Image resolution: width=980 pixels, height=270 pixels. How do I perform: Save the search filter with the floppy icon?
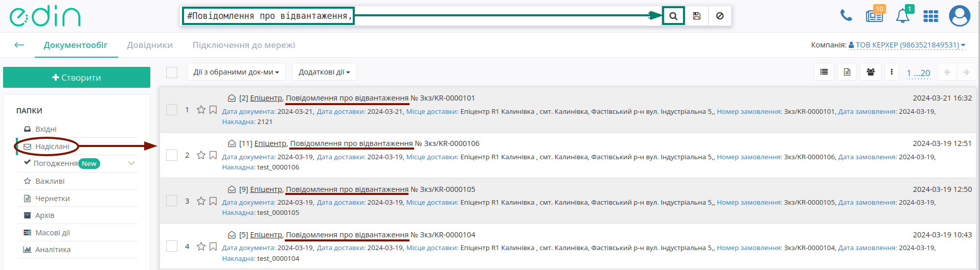point(697,16)
